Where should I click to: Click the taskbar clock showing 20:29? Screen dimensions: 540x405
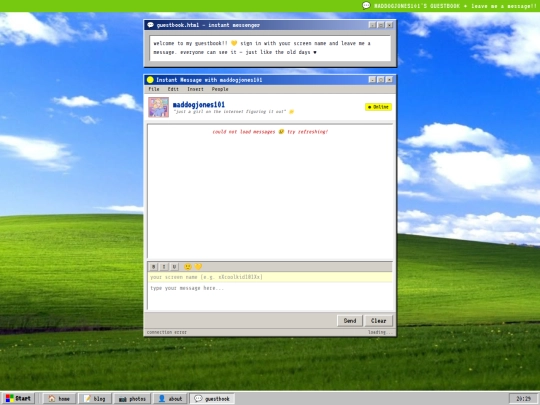pyautogui.click(x=523, y=399)
